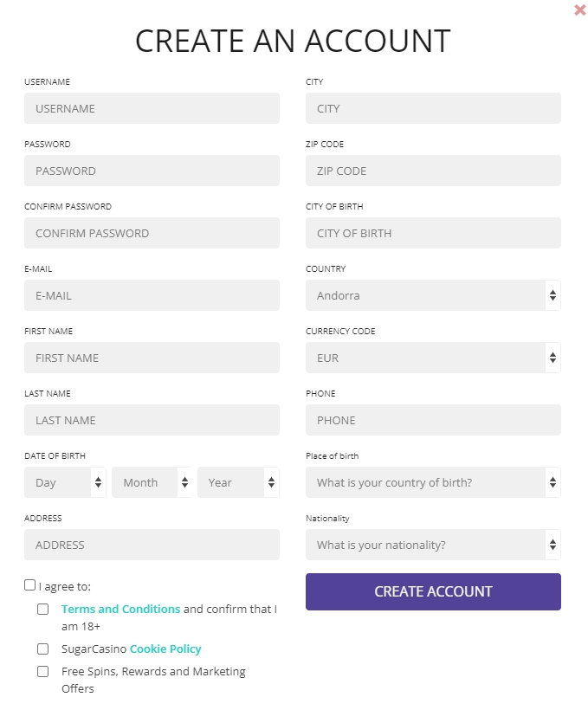Viewport: 588px width, 710px height.
Task: Check the Terms and Conditions agreement box
Action: 42,609
